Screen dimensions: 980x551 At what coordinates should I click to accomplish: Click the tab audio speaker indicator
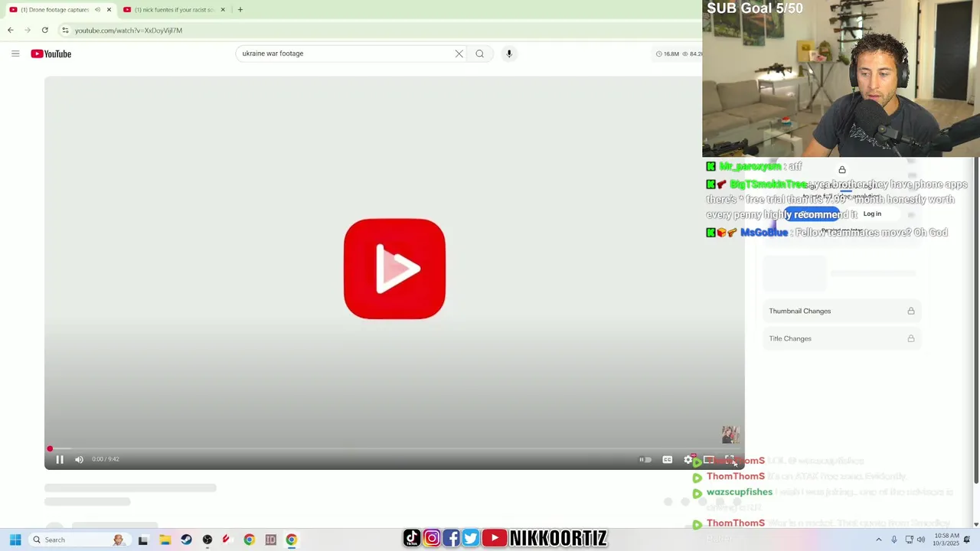(97, 10)
